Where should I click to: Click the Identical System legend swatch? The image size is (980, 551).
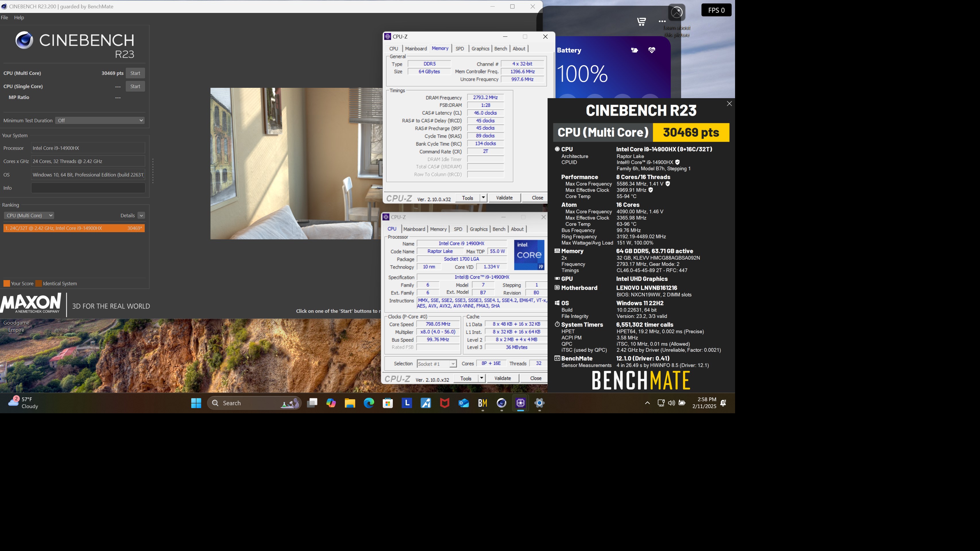click(38, 284)
